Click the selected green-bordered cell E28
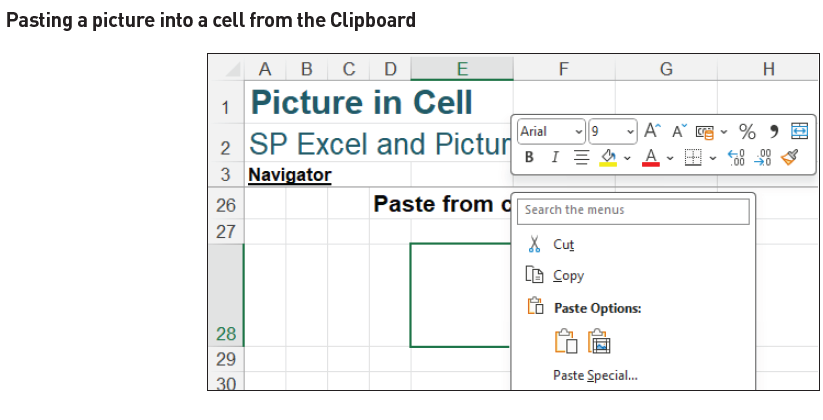 (460, 295)
